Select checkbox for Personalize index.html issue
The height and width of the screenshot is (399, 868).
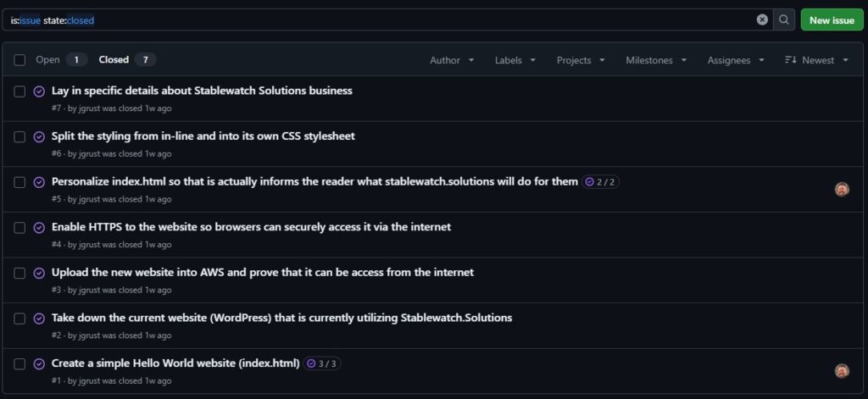20,182
